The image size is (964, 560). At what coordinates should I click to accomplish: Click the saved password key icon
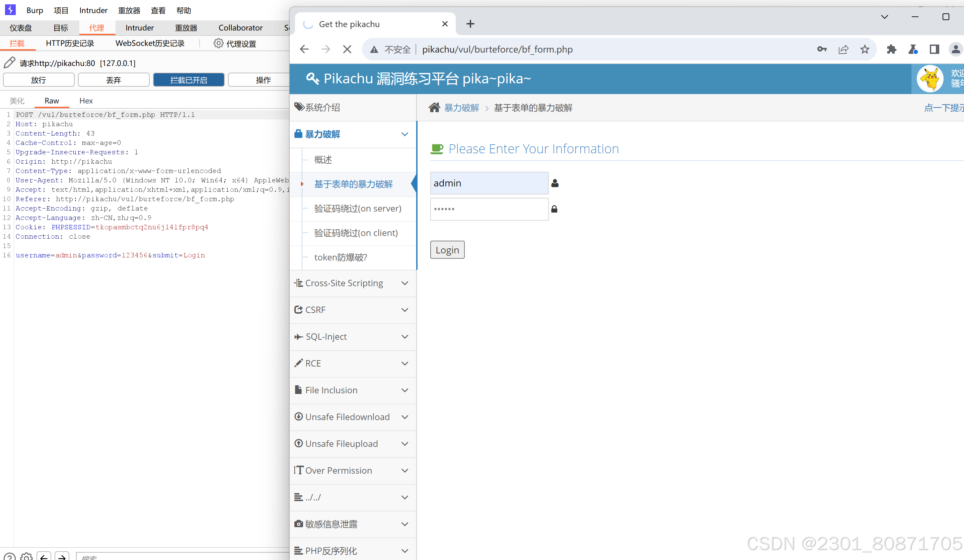click(x=822, y=49)
